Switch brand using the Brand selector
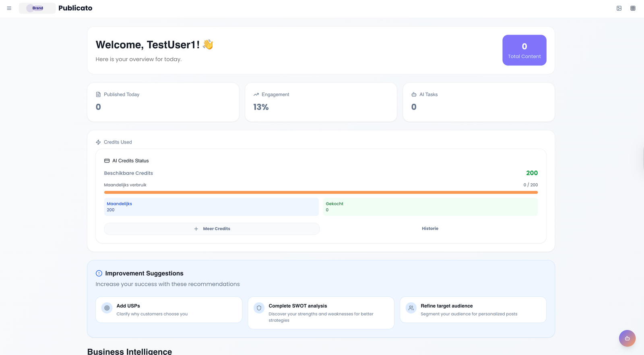Screen dimensions: 644x355 37,8
